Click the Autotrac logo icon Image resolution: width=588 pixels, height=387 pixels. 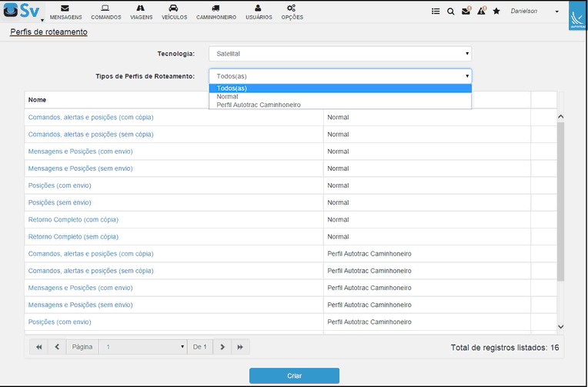(577, 15)
